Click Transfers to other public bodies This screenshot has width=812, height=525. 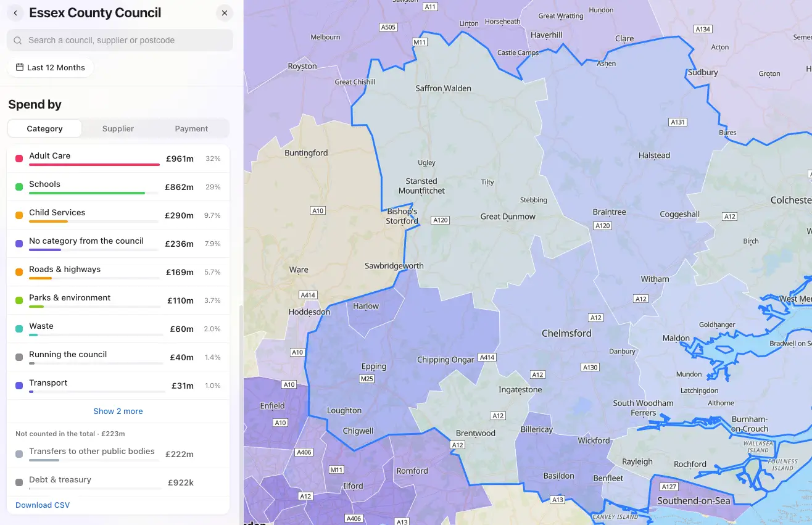click(118, 454)
